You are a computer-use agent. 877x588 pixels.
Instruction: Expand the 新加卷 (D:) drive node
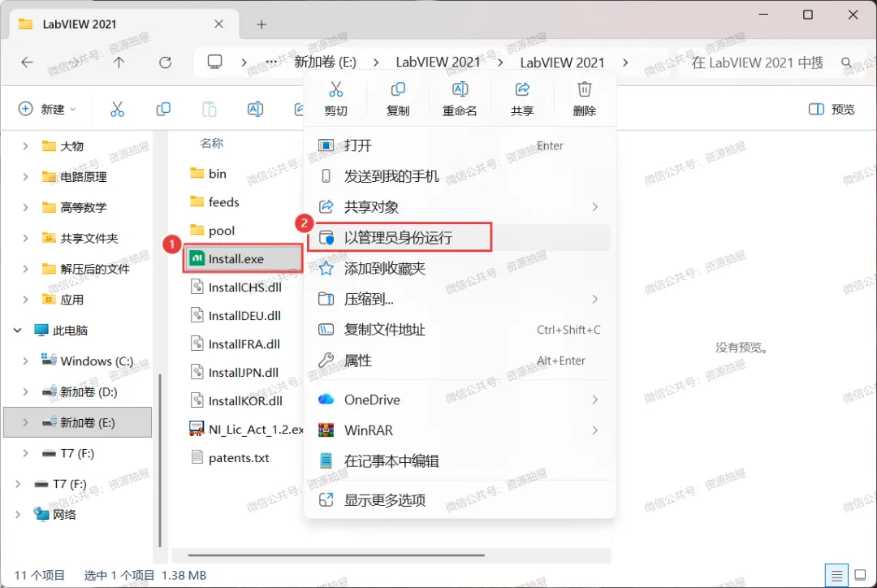24,391
